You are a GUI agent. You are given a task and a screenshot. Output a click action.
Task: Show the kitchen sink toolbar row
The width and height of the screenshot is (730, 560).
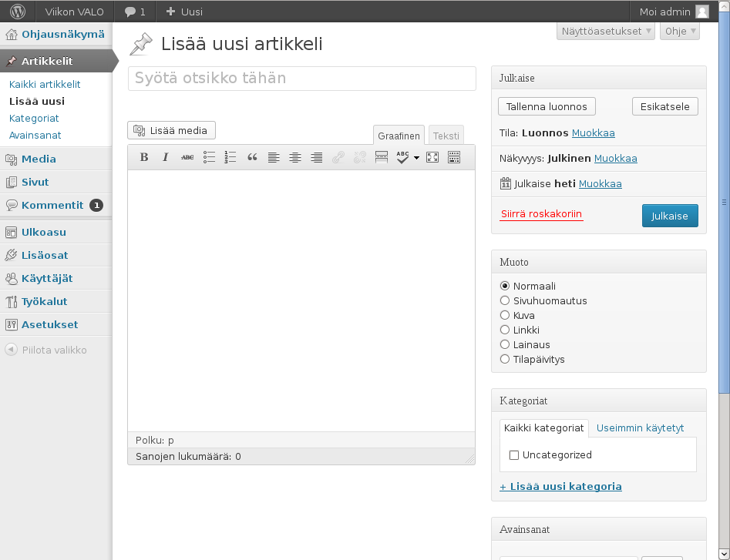454,157
